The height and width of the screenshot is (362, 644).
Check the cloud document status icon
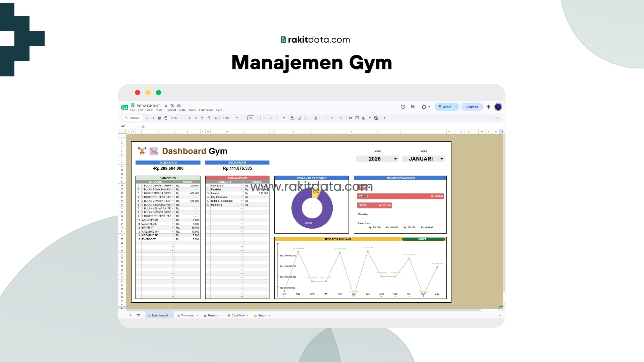[x=179, y=106]
